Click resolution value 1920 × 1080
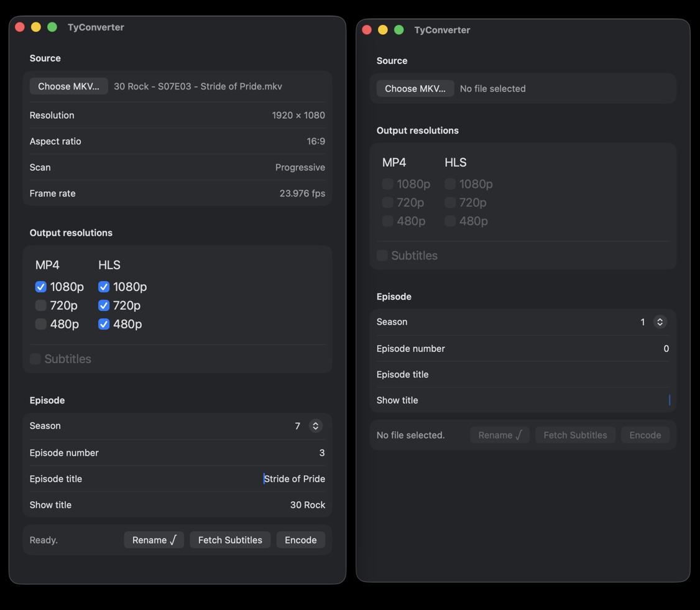Image resolution: width=700 pixels, height=610 pixels. (x=298, y=115)
